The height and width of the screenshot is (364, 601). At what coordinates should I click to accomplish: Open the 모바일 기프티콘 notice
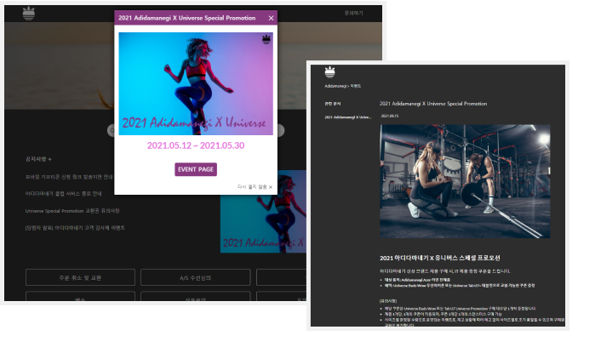(x=69, y=177)
